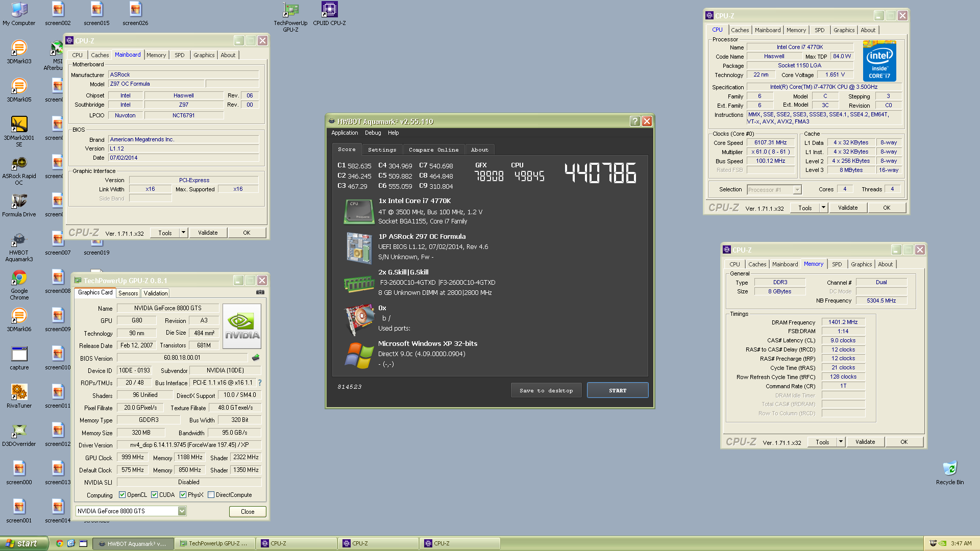Switch to TechPowerUp GPU-Z taskbar button
Viewport: 980px width, 551px height.
pyautogui.click(x=214, y=543)
